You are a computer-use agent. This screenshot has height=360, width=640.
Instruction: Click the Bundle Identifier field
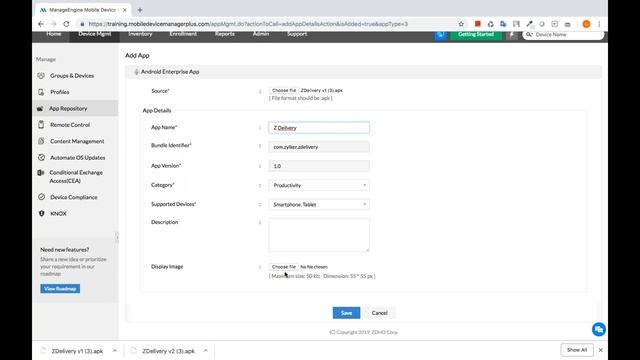click(319, 147)
